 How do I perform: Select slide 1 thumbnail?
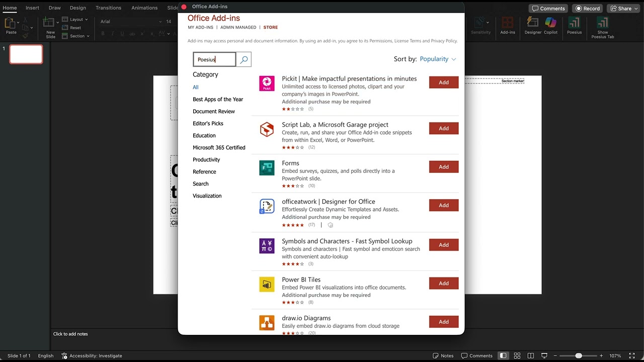click(x=26, y=54)
